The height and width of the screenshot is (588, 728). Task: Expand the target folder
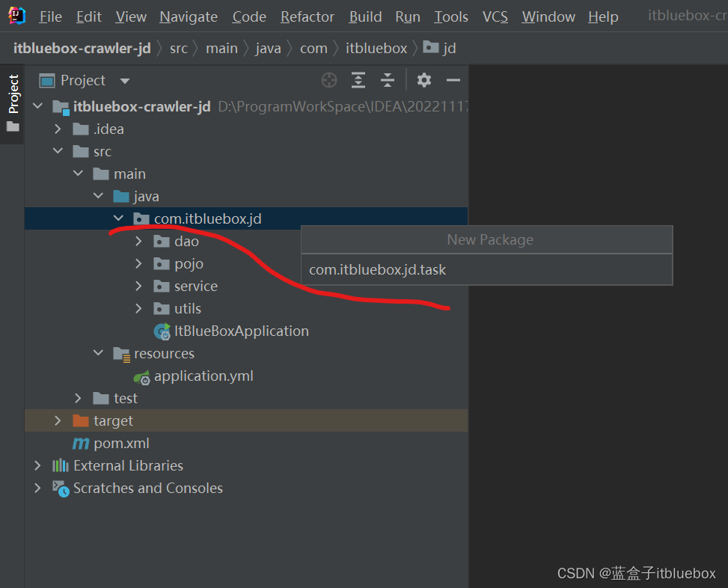pos(58,420)
